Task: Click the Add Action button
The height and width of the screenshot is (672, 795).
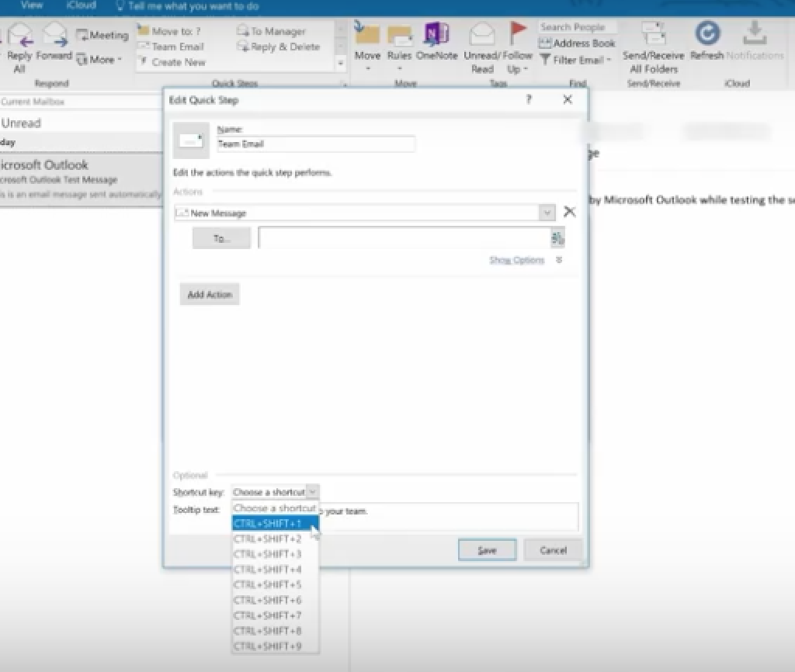Action: [x=210, y=295]
